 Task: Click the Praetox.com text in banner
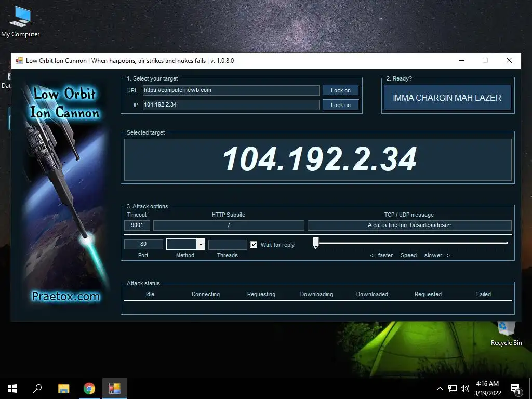click(x=66, y=296)
